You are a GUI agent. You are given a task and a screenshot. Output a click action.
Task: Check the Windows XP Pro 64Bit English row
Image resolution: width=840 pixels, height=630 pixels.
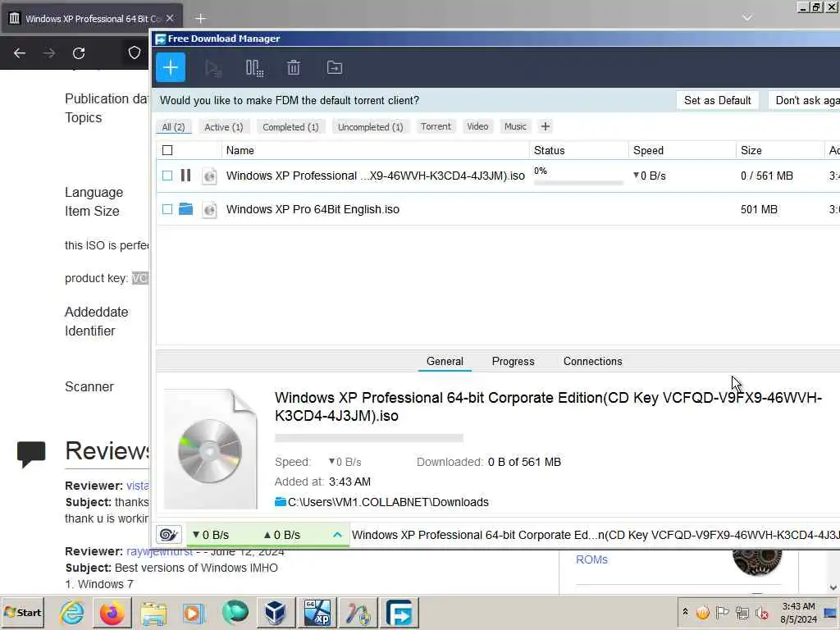point(167,209)
